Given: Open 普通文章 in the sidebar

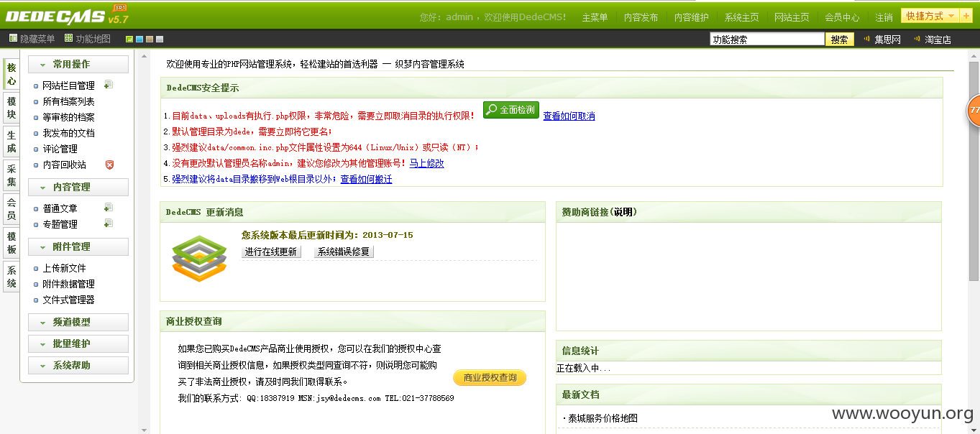Looking at the screenshot, I should pyautogui.click(x=60, y=208).
